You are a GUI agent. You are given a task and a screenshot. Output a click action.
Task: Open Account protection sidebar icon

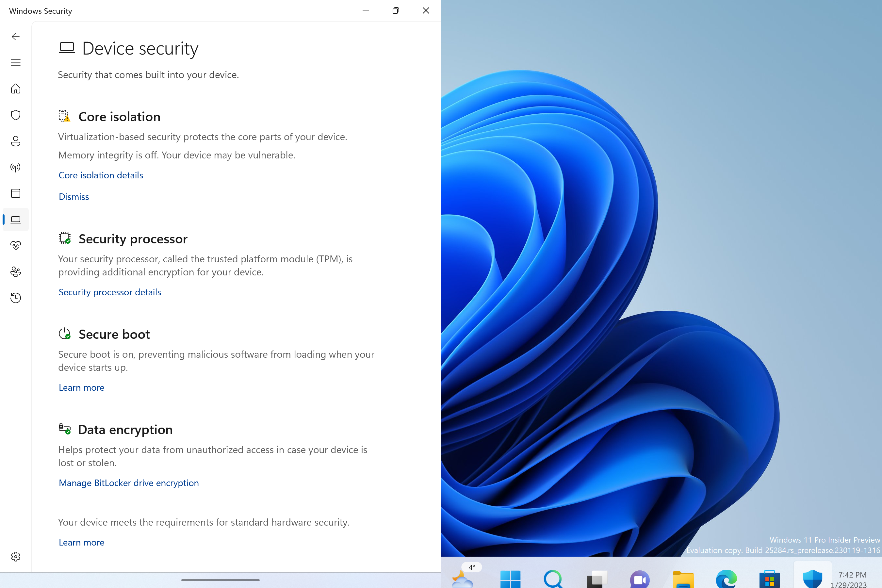click(15, 141)
